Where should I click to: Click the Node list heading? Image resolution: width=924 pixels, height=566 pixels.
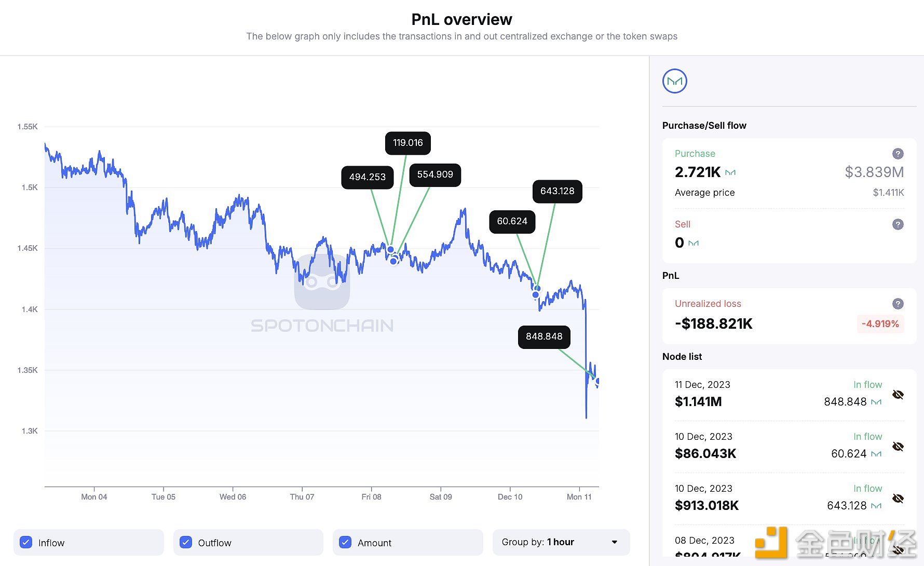tap(682, 357)
